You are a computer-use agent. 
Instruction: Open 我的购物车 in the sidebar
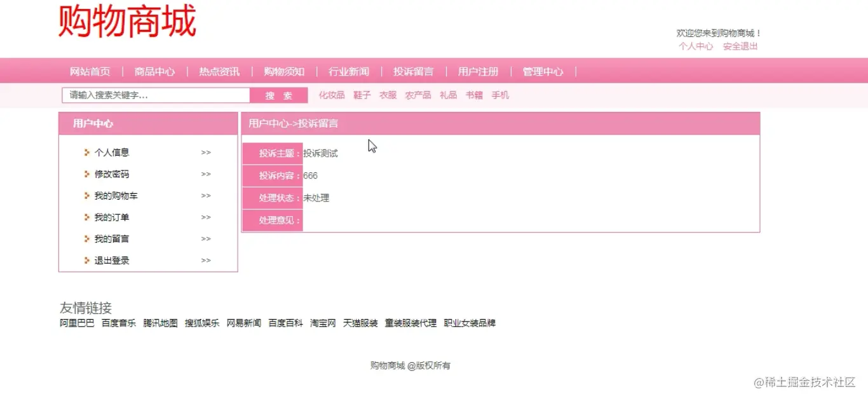click(116, 196)
